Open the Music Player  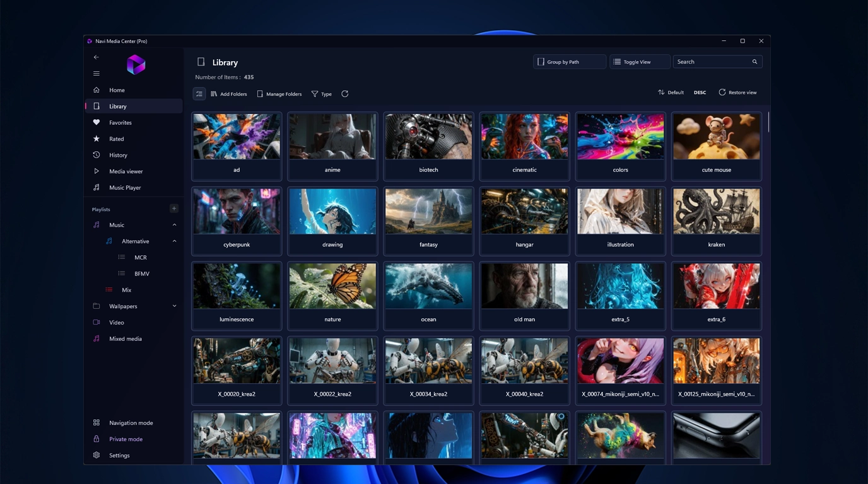(134, 188)
